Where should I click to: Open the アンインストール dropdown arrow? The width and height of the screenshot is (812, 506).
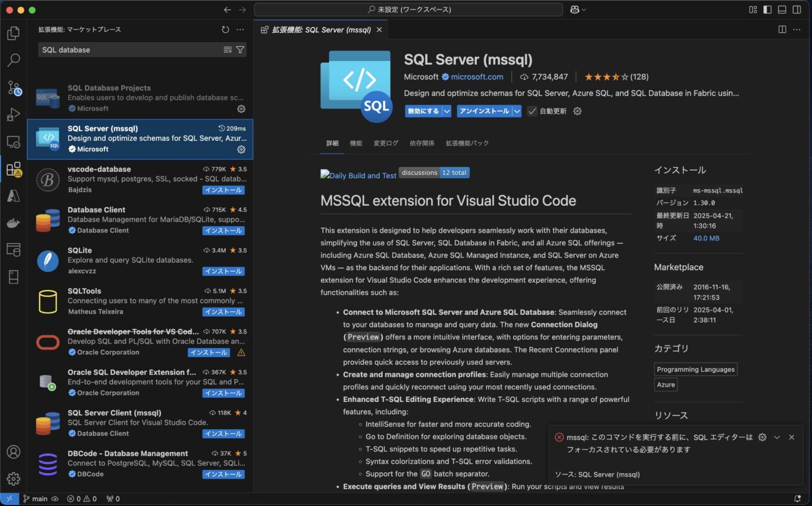[x=517, y=111]
